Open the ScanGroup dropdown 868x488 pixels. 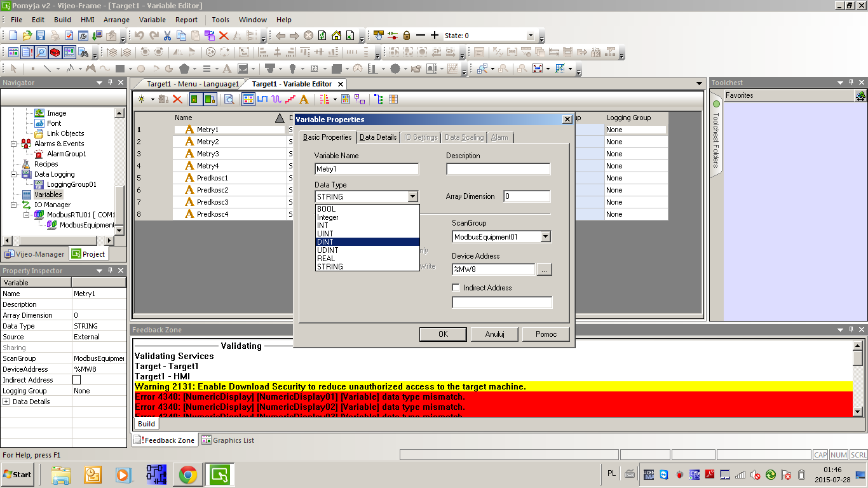[545, 237]
